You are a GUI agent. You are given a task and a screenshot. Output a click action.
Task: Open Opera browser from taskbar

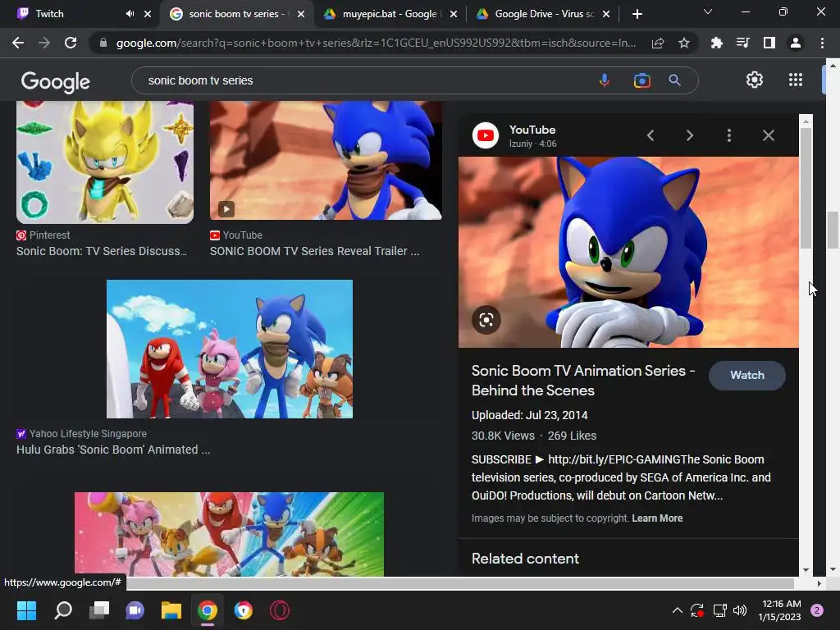coord(280,610)
